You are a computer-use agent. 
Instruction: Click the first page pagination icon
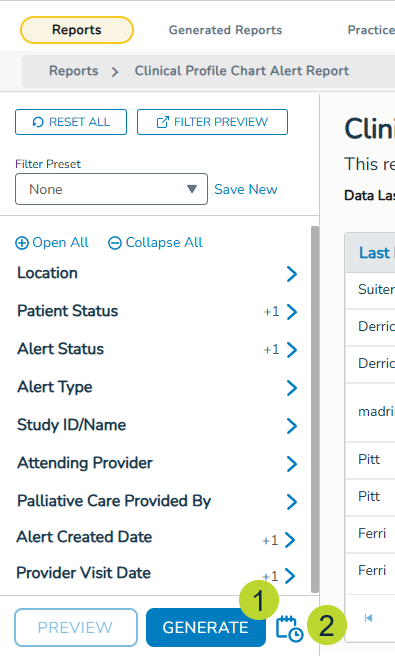click(x=368, y=618)
